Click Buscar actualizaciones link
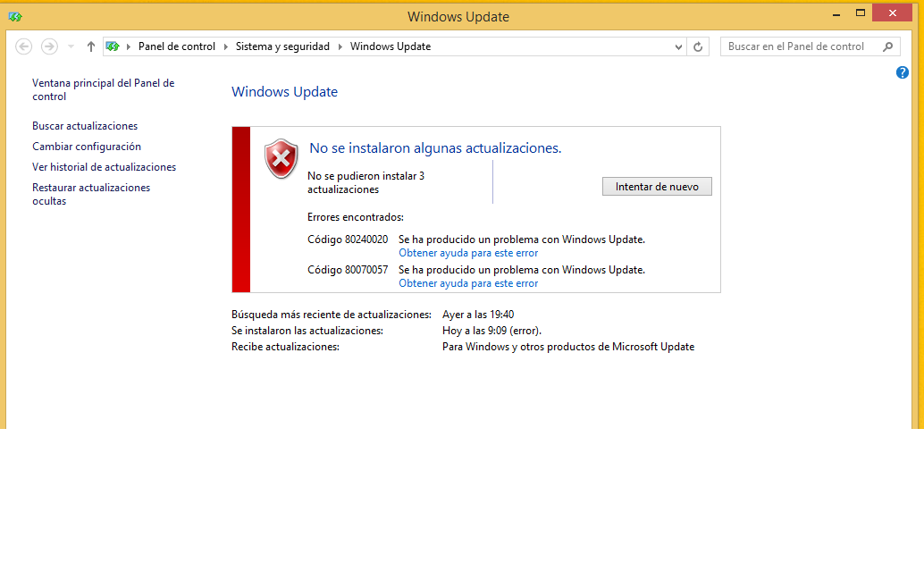The image size is (924, 563). click(85, 126)
